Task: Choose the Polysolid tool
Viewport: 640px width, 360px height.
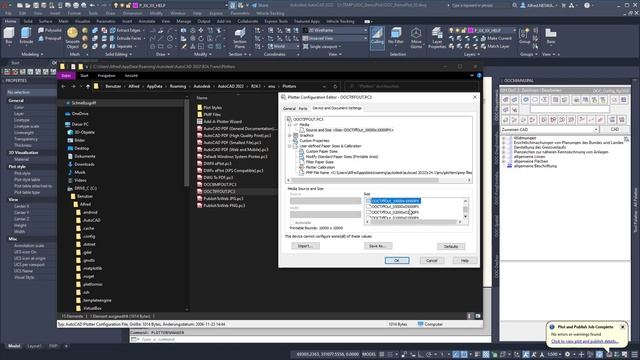Action: pyautogui.click(x=50, y=30)
